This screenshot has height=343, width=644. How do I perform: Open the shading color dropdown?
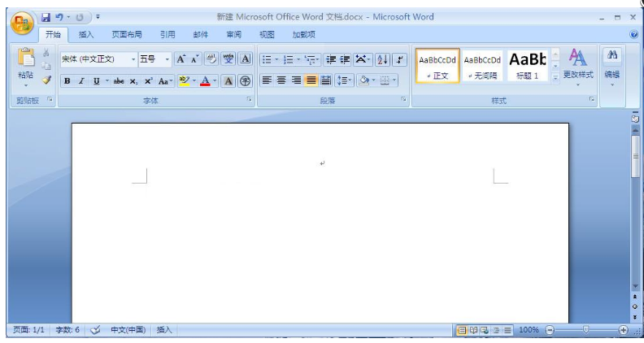(x=374, y=80)
